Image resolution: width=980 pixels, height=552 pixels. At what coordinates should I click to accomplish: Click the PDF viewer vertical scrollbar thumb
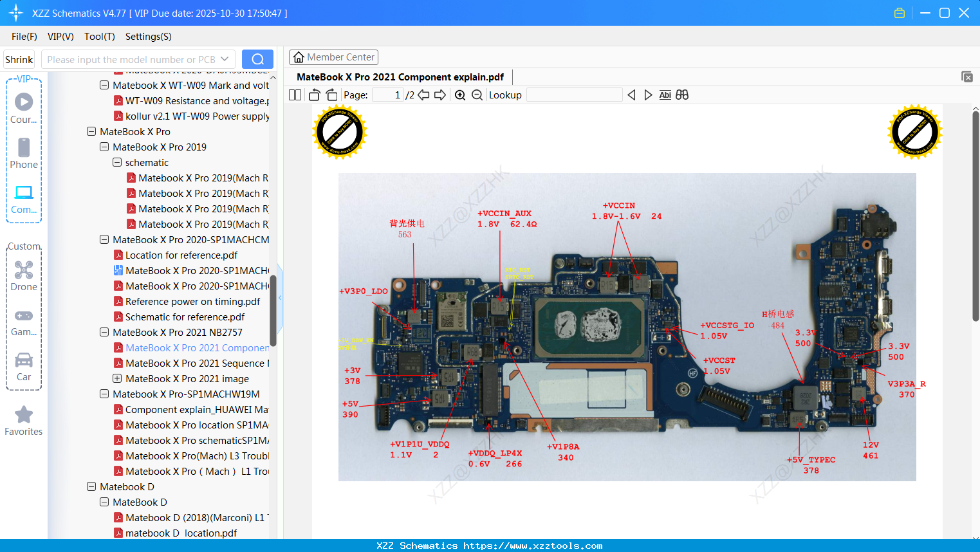tap(975, 216)
